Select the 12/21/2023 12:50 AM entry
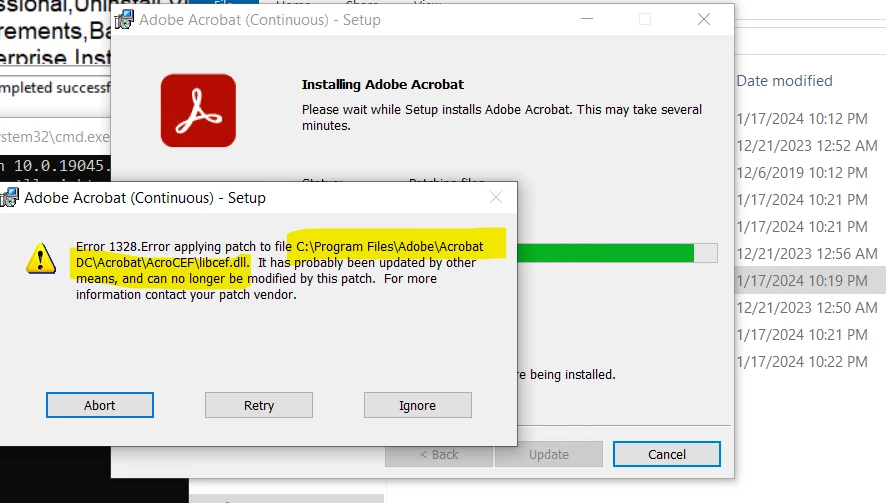The height and width of the screenshot is (503, 886). [807, 308]
